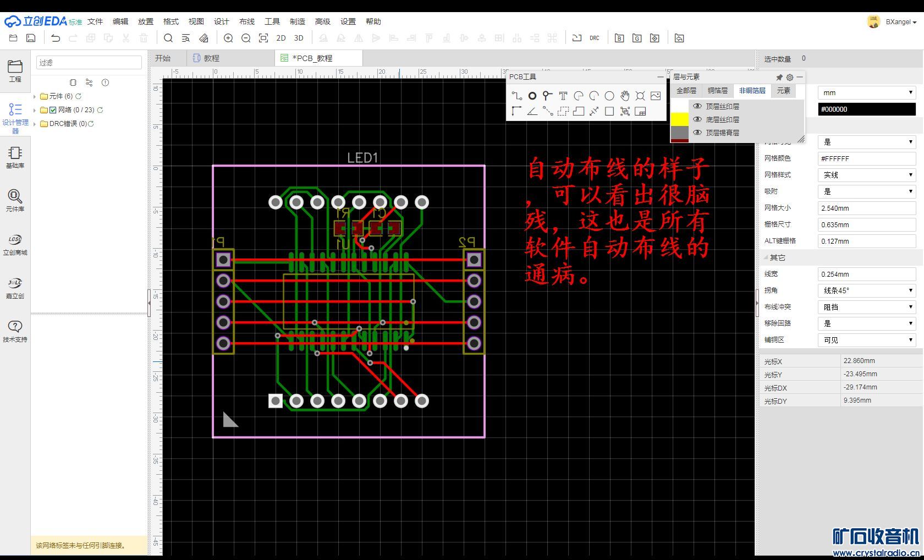Open the 拐角 线条45° dropdown

[866, 290]
